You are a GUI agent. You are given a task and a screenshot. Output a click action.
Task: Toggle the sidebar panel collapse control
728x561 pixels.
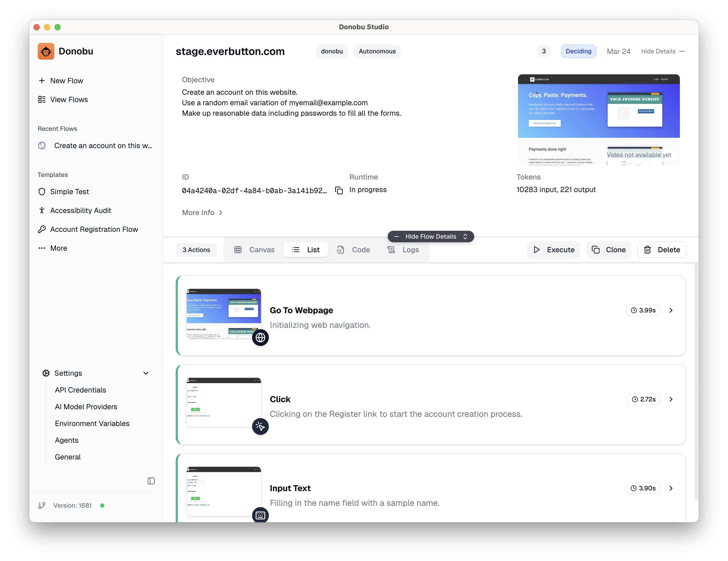coord(151,481)
